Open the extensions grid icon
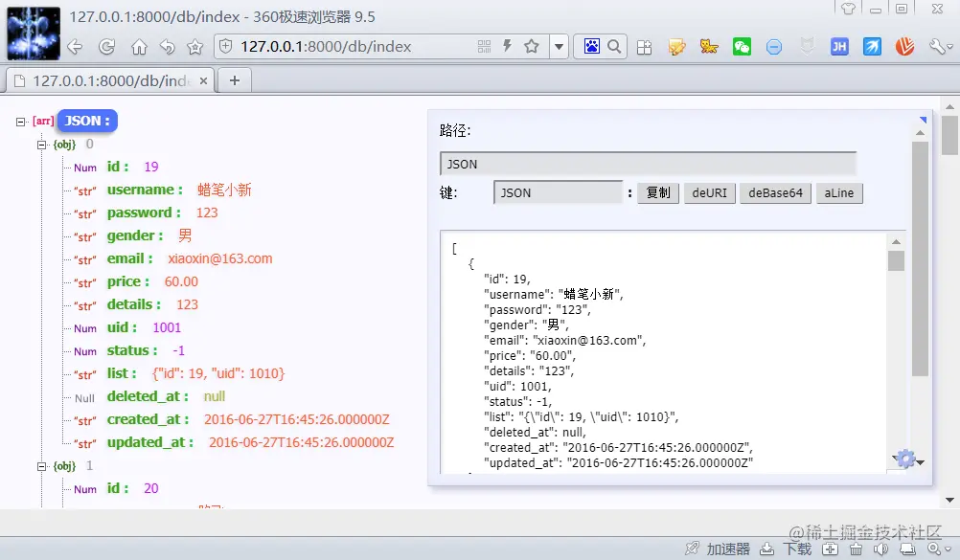 644,47
